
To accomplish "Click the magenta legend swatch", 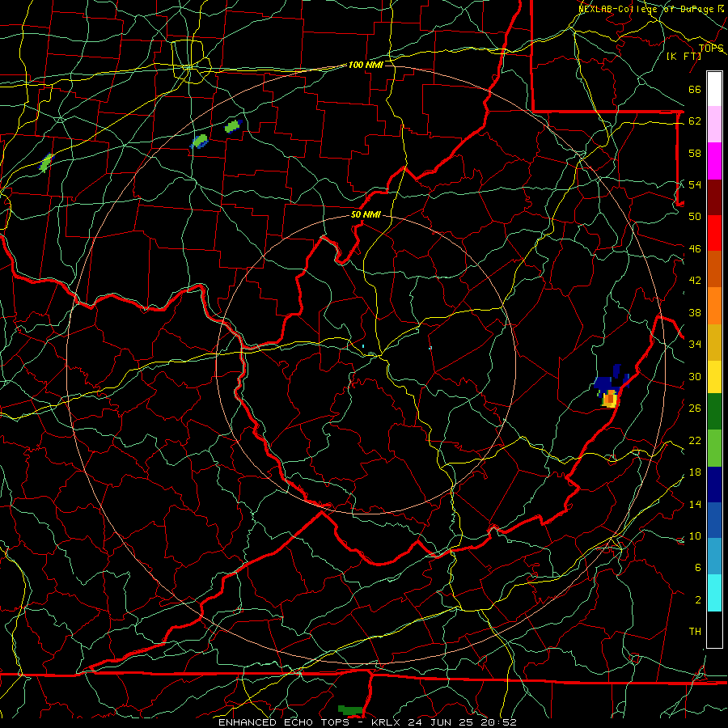I will [714, 161].
